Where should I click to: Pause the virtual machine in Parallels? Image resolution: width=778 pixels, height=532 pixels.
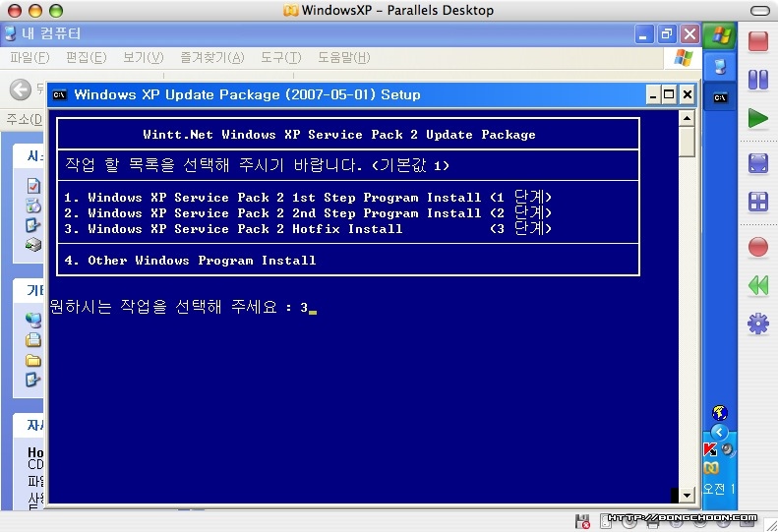click(x=758, y=80)
